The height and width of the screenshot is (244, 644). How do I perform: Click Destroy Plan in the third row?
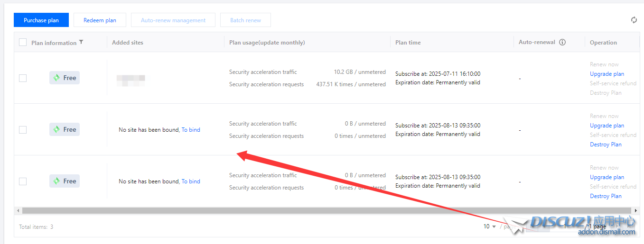[606, 196]
